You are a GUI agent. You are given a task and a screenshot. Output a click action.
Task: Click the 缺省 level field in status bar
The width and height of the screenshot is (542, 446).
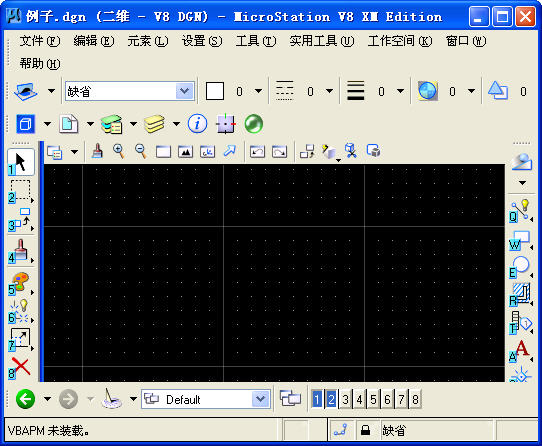[x=437, y=430]
